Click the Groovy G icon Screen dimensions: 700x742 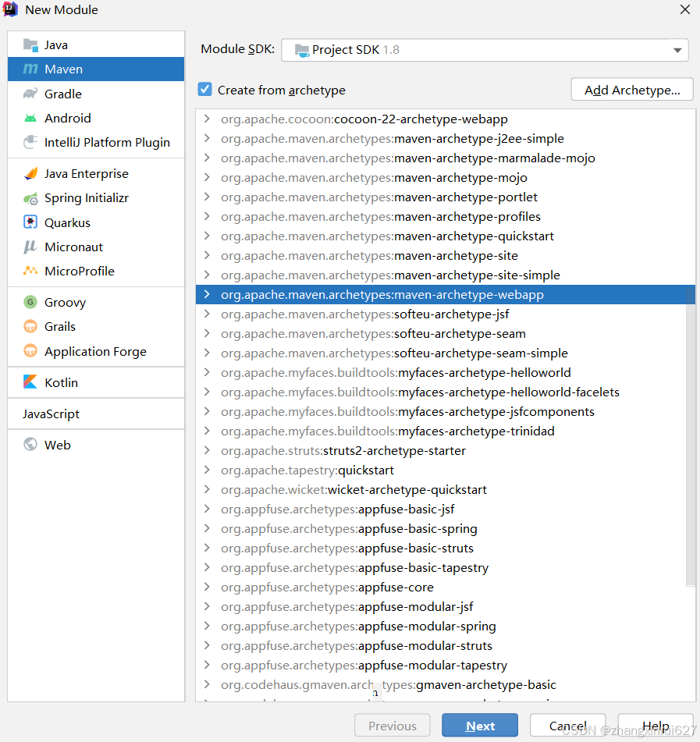[x=30, y=302]
